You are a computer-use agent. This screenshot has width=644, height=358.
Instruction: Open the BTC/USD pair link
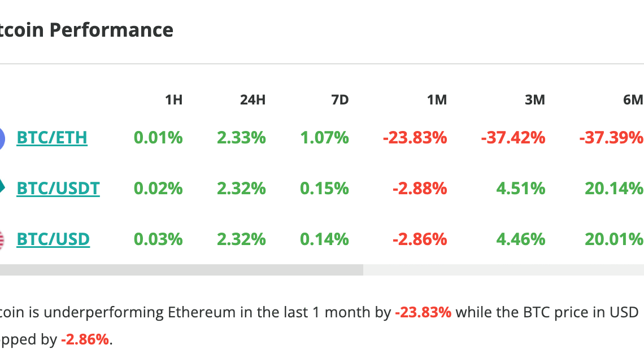(53, 239)
